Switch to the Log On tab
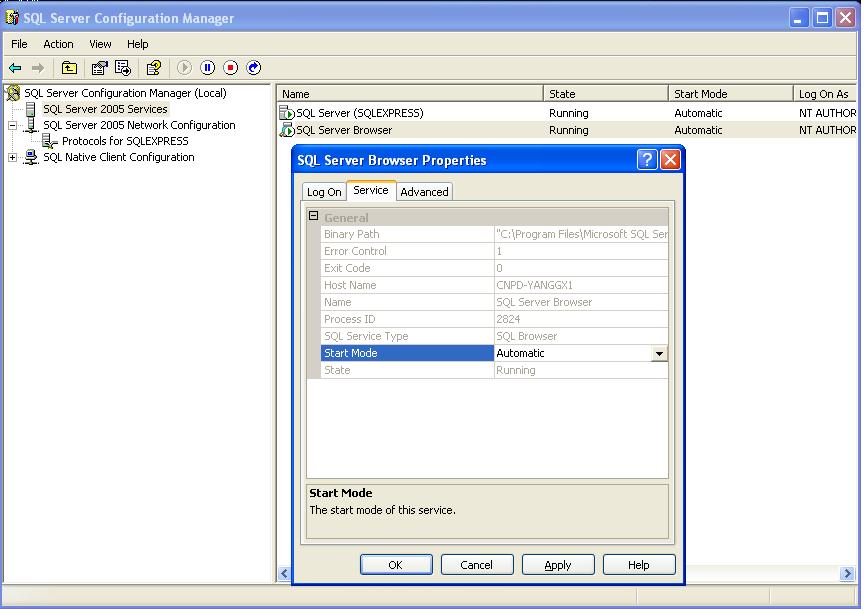This screenshot has width=864, height=609. click(324, 192)
